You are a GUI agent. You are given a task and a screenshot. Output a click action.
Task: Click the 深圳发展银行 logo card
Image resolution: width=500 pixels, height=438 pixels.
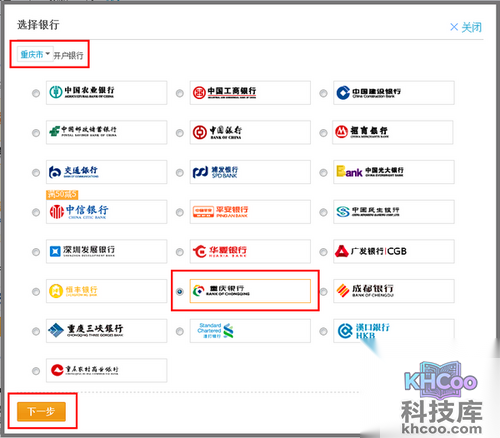pos(106,251)
